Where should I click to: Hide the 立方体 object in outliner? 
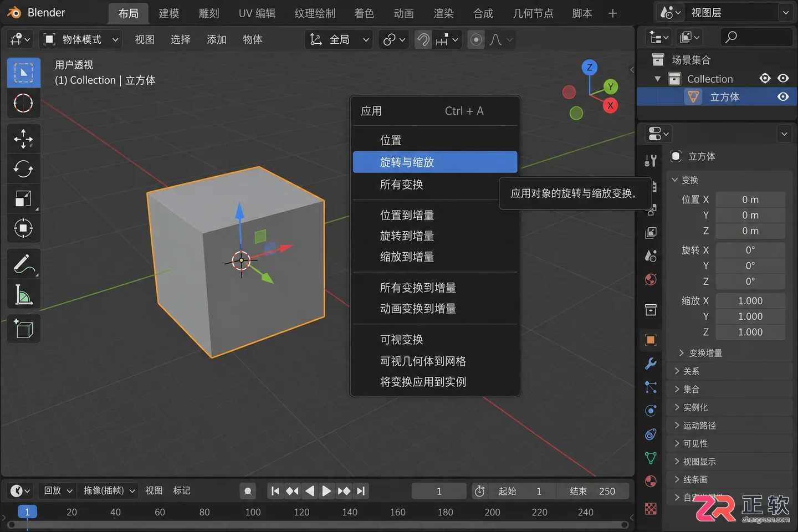point(783,96)
